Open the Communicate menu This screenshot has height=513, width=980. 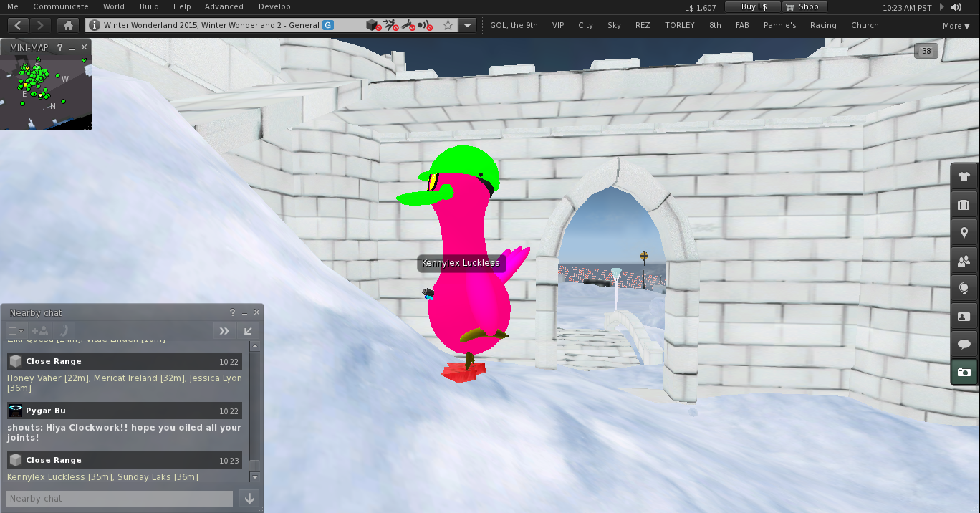click(x=61, y=6)
